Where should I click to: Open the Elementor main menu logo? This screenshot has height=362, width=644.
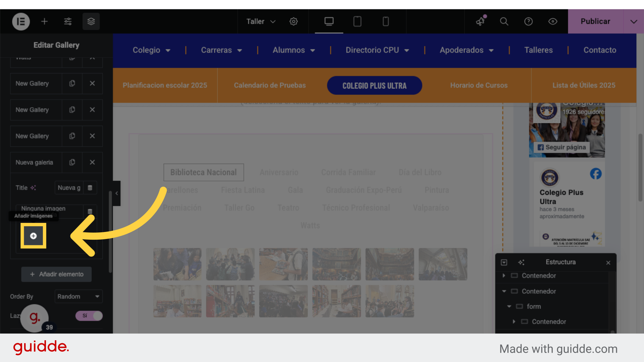click(x=21, y=21)
